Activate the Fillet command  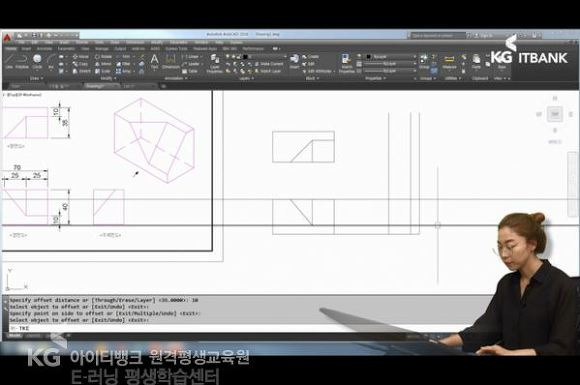pyautogui.click(x=124, y=64)
